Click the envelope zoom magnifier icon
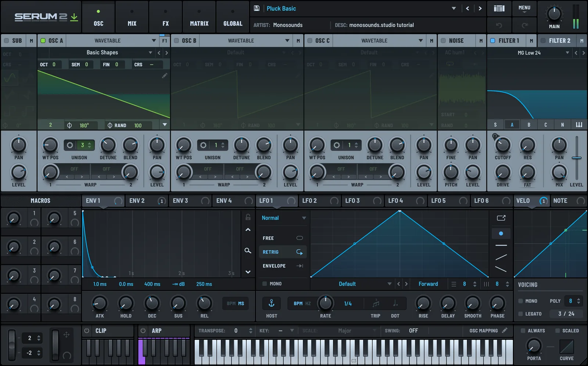Viewport: 588px width, 366px height. (x=248, y=250)
